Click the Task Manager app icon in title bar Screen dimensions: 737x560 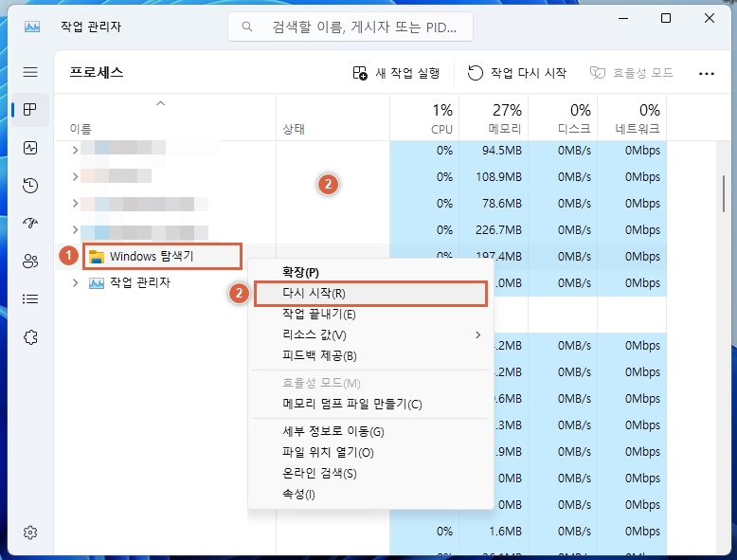point(32,27)
